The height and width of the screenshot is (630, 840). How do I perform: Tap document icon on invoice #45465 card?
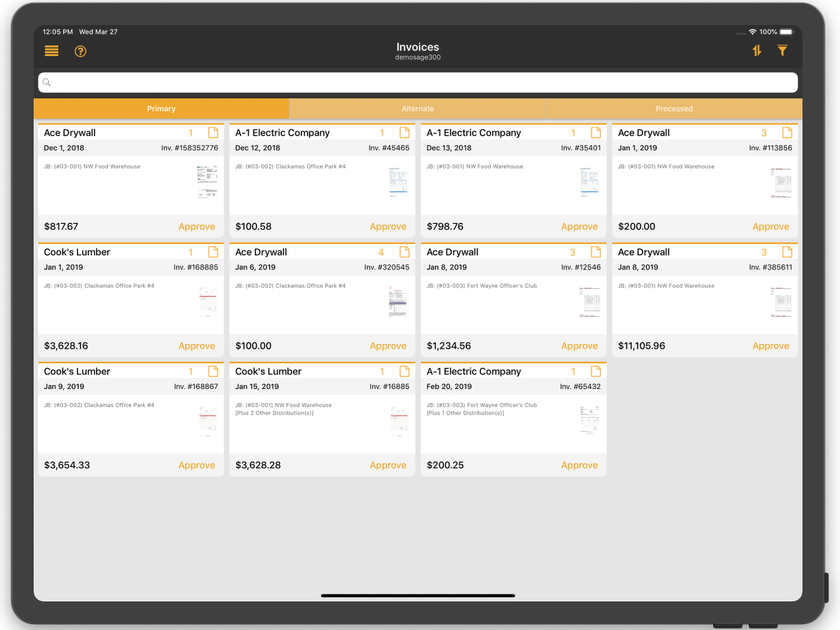[404, 133]
